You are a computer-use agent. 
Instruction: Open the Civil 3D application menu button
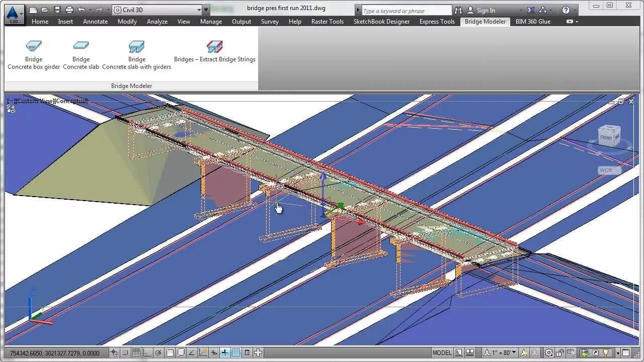(14, 14)
